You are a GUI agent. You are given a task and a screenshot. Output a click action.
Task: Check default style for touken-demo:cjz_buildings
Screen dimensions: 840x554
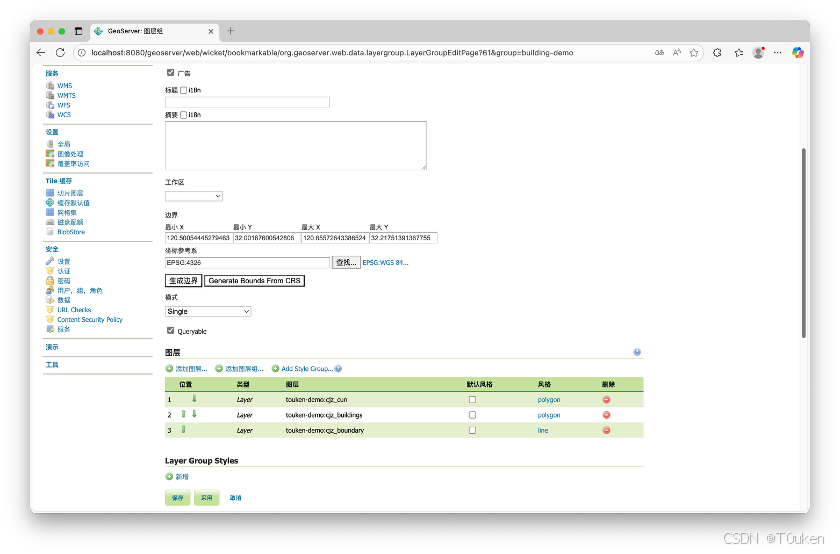[x=472, y=415]
